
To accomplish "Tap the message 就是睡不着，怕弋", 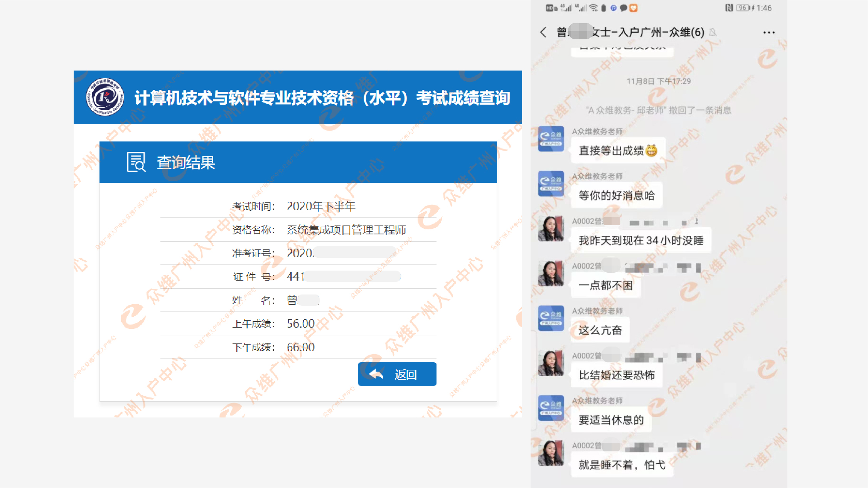I will [x=622, y=465].
